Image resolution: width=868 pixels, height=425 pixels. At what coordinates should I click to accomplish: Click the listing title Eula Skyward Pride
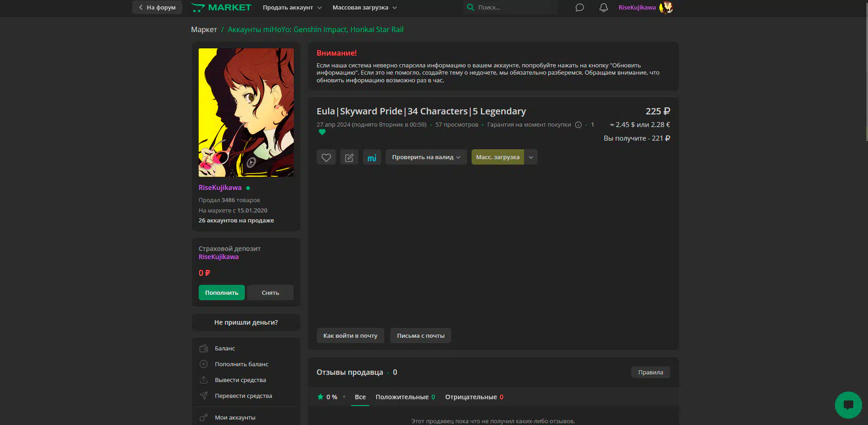[421, 111]
